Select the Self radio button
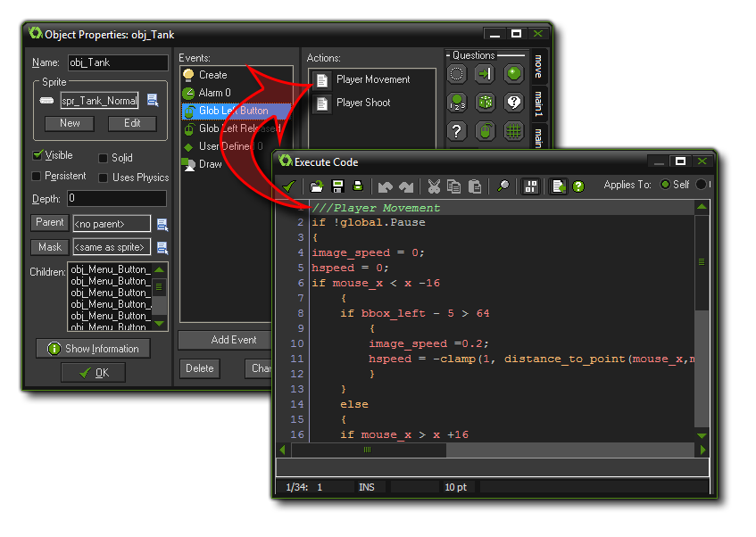The height and width of the screenshot is (537, 756). tap(665, 185)
